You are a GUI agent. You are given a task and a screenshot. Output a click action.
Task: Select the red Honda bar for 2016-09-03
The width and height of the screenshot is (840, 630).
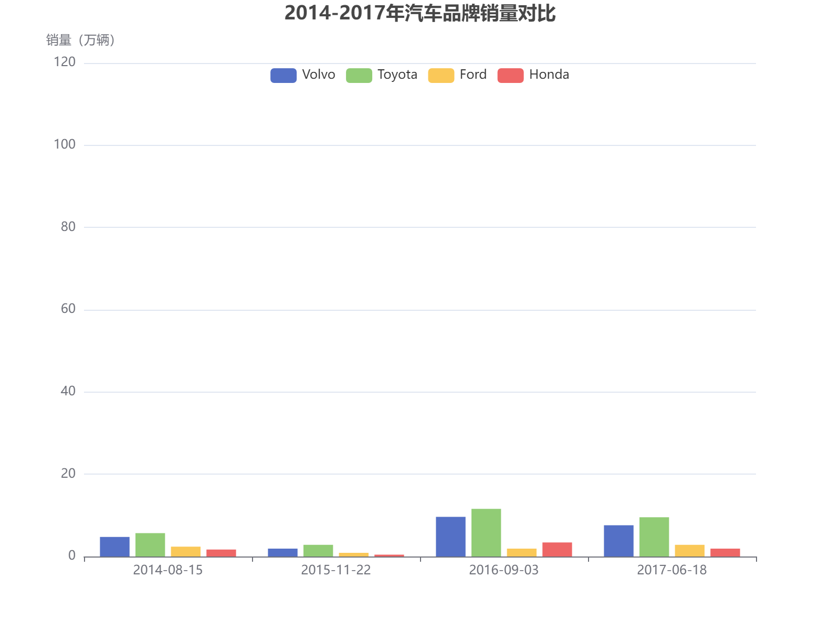(x=556, y=549)
